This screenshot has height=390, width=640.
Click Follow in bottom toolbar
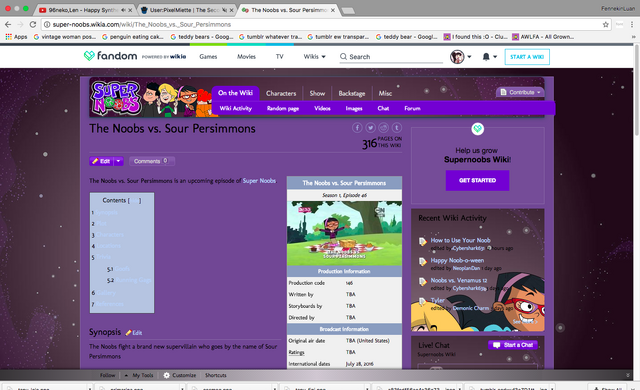[x=108, y=375]
